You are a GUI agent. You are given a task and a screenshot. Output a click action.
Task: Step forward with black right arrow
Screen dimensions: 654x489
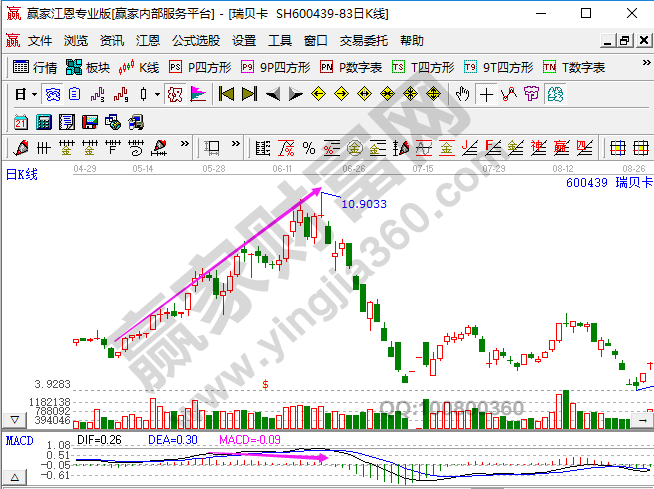[296, 94]
